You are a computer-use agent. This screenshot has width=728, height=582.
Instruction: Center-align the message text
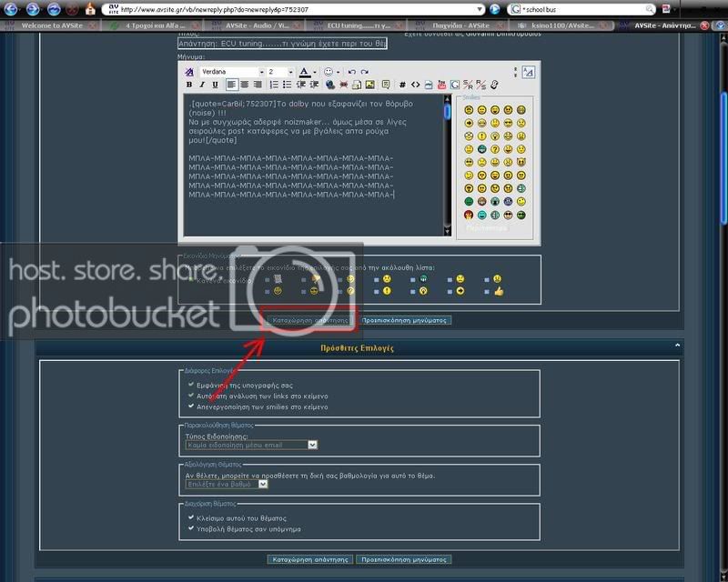click(x=245, y=85)
